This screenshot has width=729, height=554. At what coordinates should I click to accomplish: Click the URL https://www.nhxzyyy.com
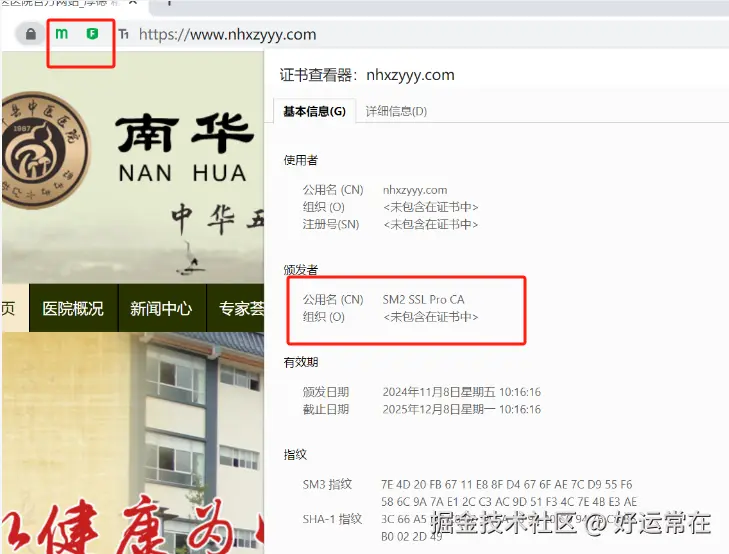coord(227,34)
